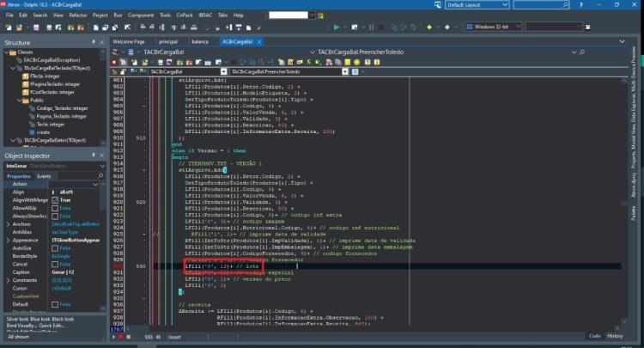Click the Pause debug icon

tap(371, 27)
